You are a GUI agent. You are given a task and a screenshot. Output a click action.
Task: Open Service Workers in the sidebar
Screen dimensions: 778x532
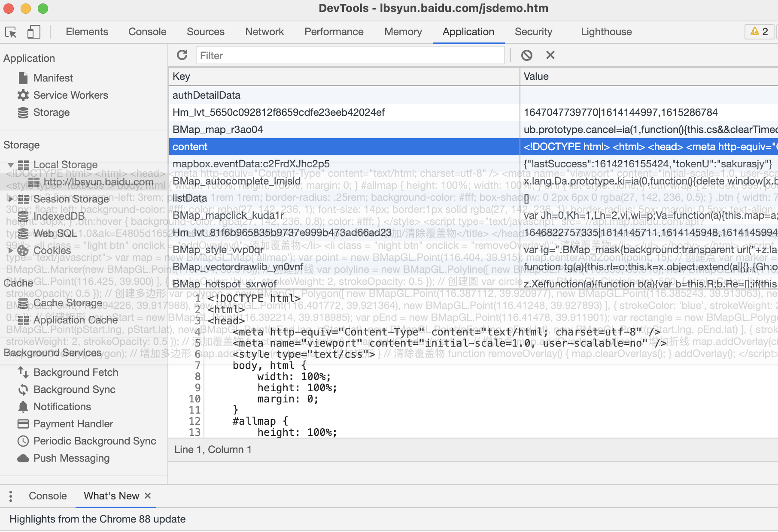pyautogui.click(x=70, y=95)
